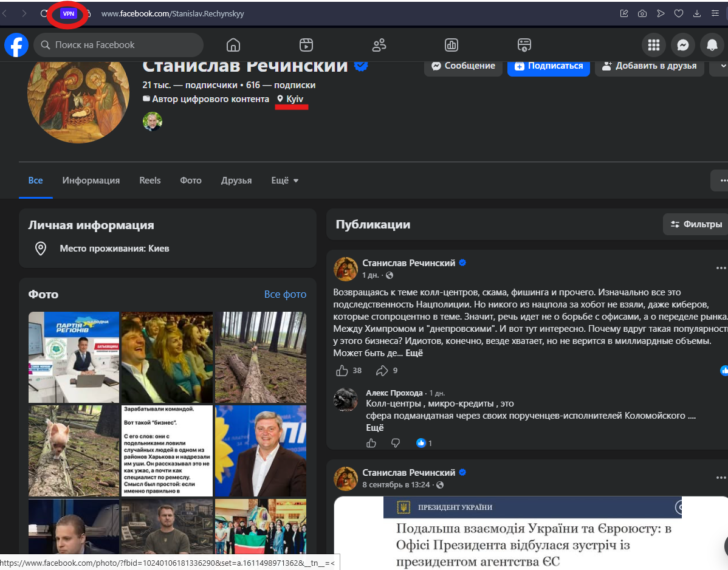Open the notifications bell icon

(x=712, y=45)
